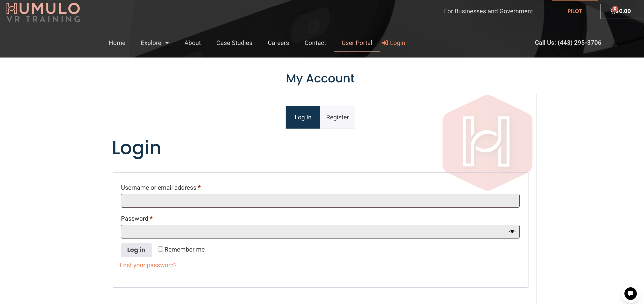Go to the About page

coord(192,43)
